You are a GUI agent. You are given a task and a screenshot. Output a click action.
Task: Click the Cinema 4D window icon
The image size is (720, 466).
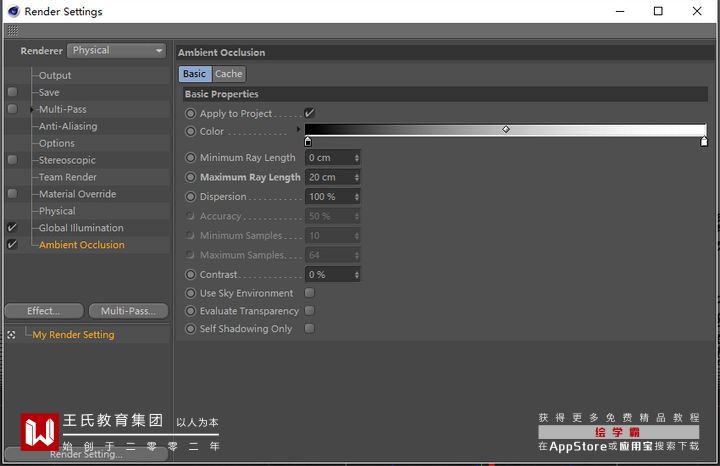14,11
